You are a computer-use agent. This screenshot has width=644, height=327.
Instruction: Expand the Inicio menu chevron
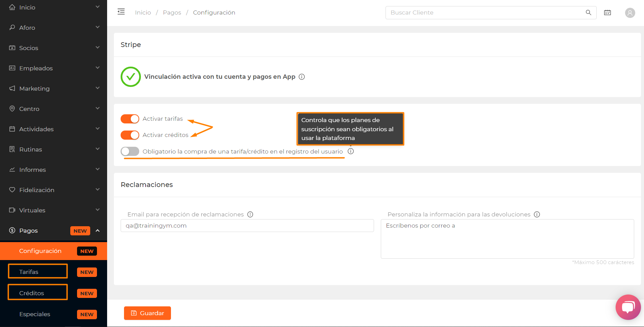pos(98,7)
